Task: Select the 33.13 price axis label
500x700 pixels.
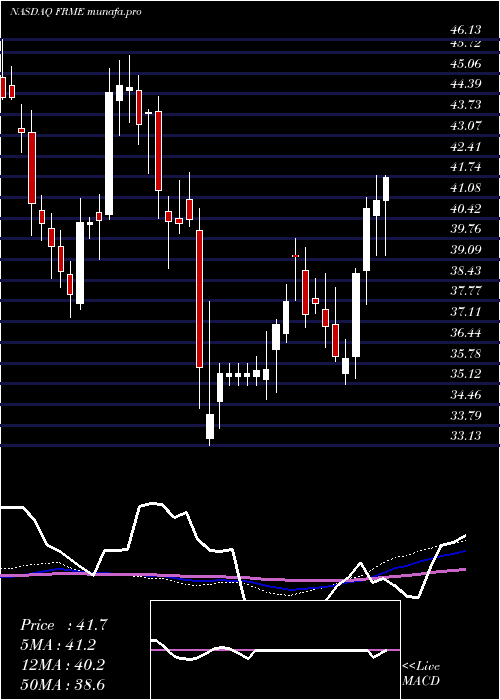Action: 466,436
